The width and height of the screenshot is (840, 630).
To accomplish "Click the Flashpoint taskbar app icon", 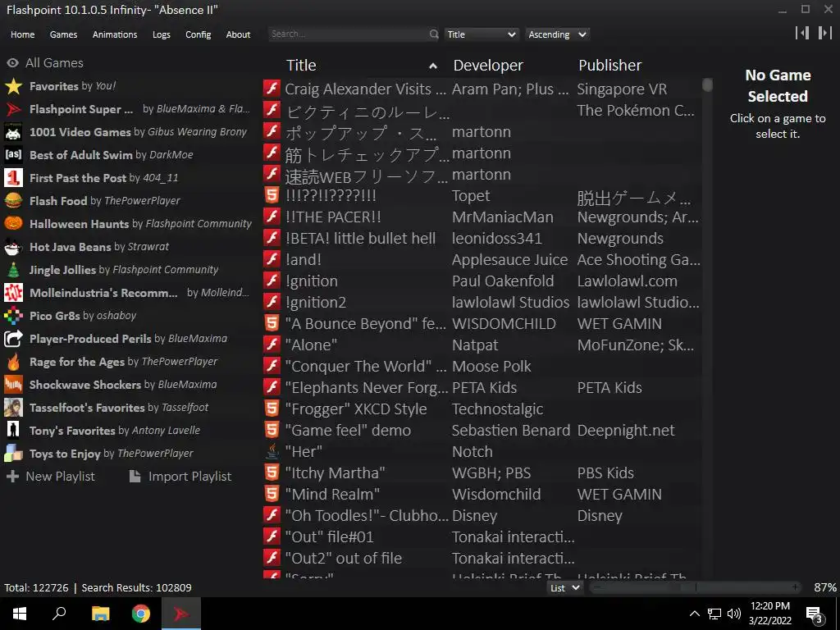I will pyautogui.click(x=181, y=614).
